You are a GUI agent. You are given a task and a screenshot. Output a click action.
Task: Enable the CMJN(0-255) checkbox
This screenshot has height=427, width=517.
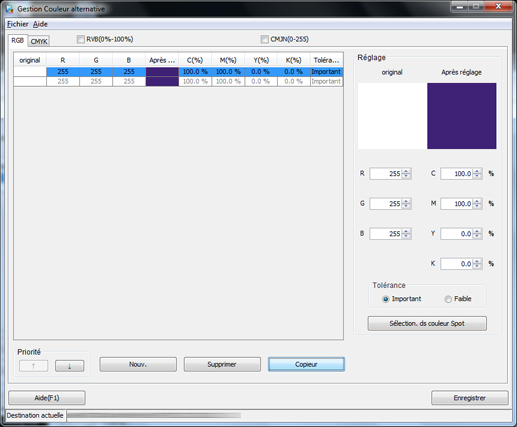265,39
